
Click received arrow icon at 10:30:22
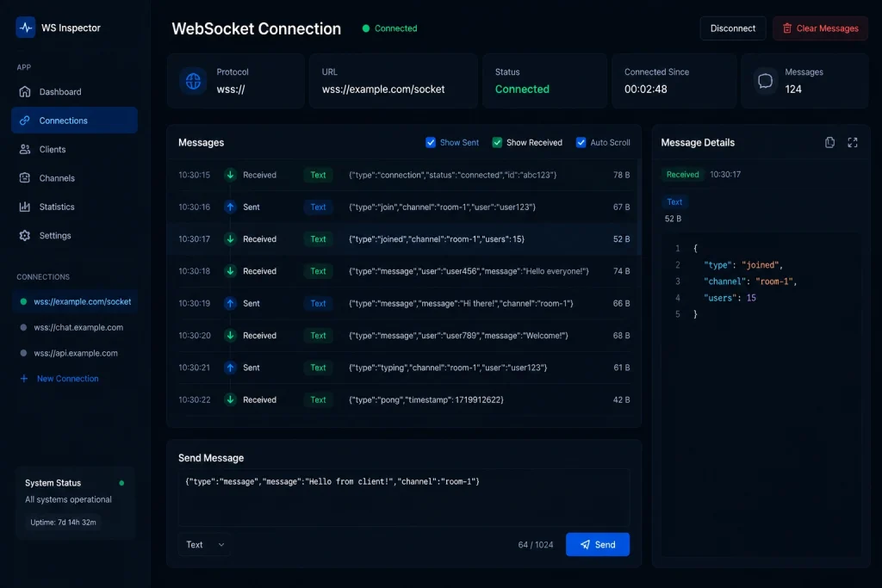point(230,399)
